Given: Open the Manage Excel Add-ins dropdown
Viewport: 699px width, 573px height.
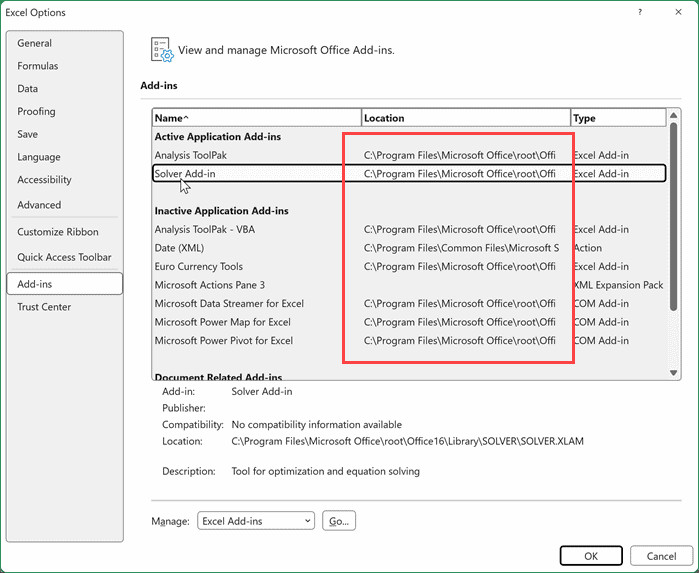Looking at the screenshot, I should pyautogui.click(x=256, y=521).
